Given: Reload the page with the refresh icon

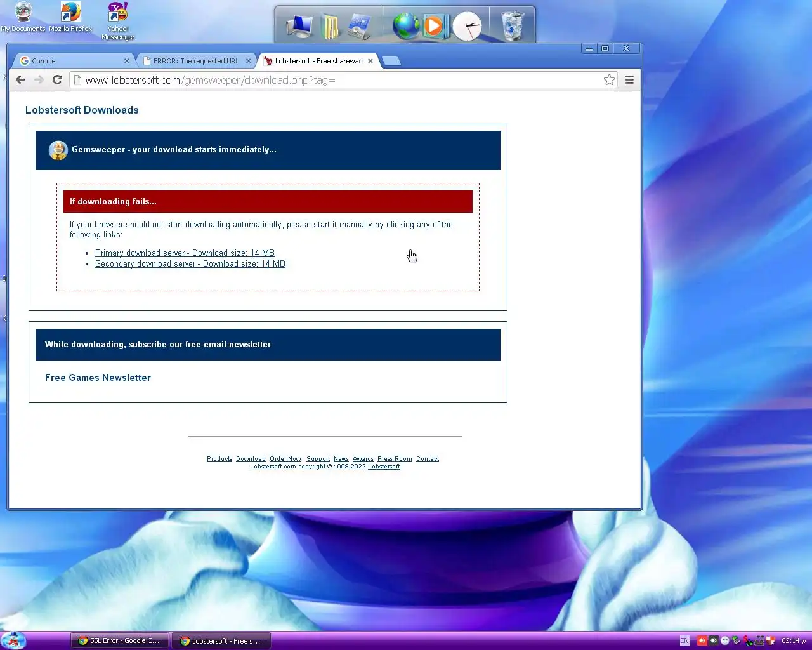Looking at the screenshot, I should click(x=57, y=79).
